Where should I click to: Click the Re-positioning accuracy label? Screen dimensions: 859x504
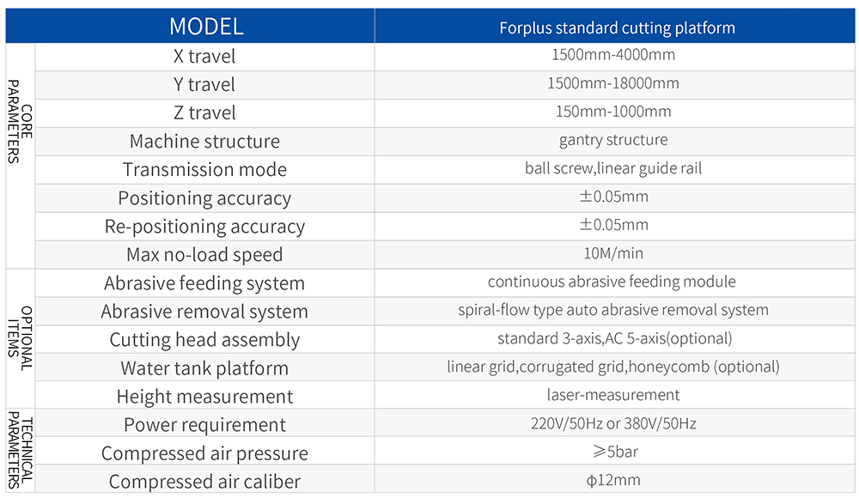coord(204,227)
